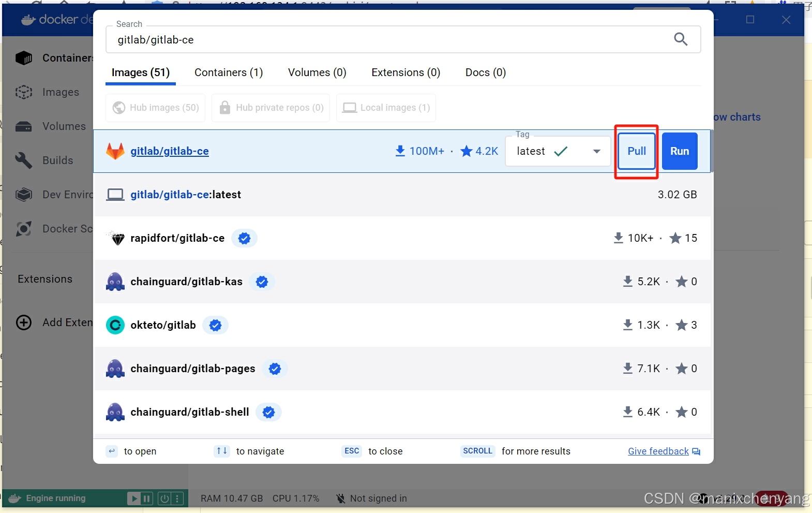Viewport: 812px width, 513px height.
Task: Click the search magnifier icon
Action: click(x=681, y=39)
